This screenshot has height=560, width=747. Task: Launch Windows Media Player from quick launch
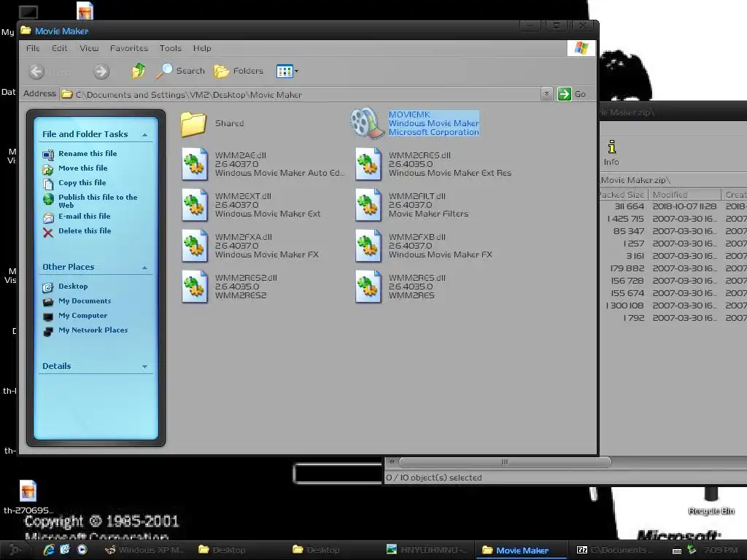[82, 550]
